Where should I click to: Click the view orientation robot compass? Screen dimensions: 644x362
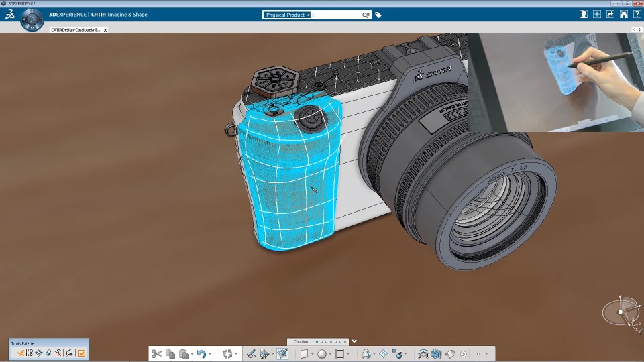click(x=621, y=313)
